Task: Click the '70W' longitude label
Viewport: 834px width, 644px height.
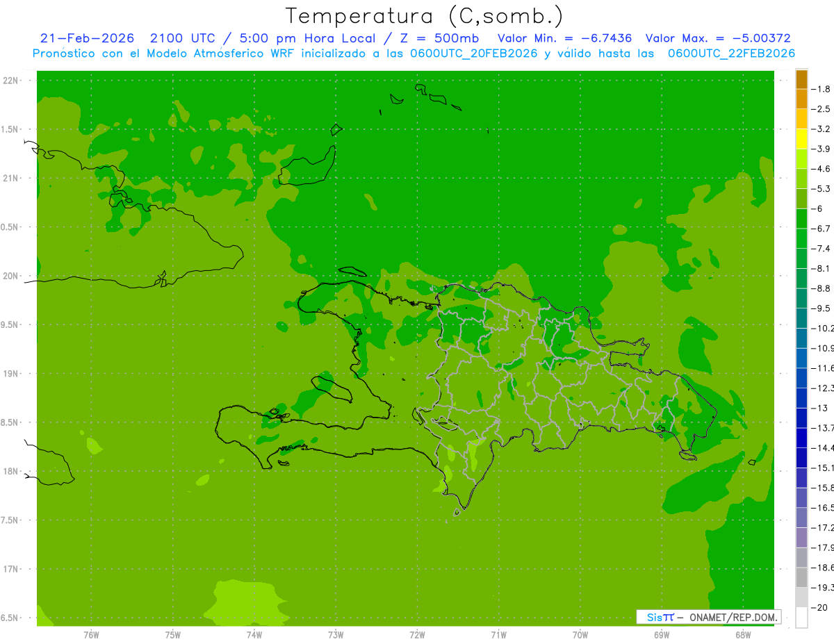Action: (580, 634)
